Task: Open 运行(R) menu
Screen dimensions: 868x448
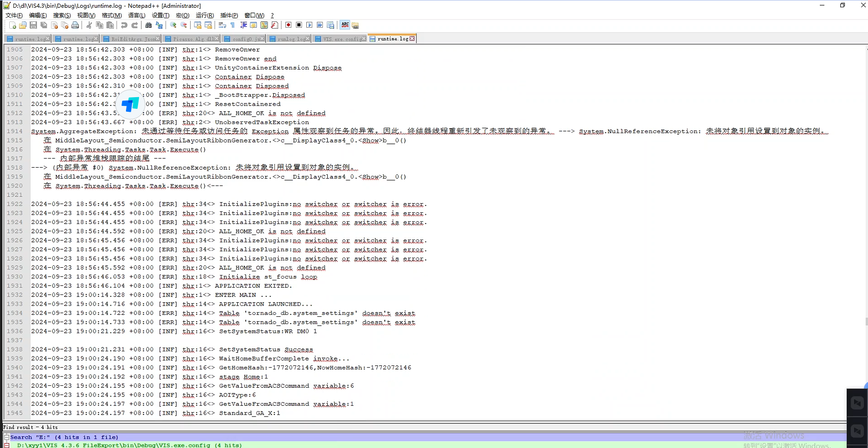Action: [x=205, y=16]
